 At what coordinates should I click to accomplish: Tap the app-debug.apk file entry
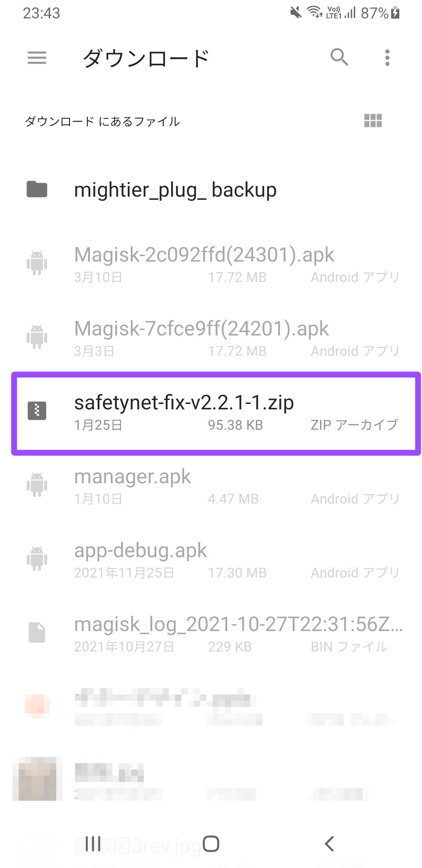(211, 560)
